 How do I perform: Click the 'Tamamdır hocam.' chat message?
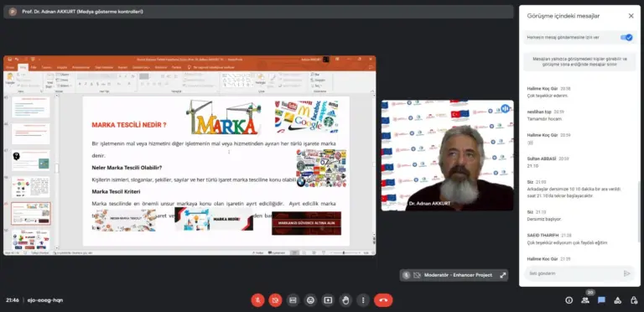coord(544,119)
